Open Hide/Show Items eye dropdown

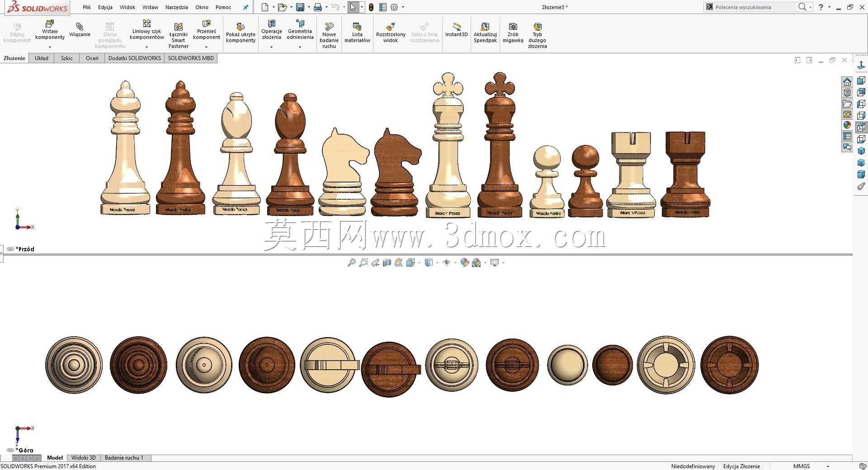point(455,263)
